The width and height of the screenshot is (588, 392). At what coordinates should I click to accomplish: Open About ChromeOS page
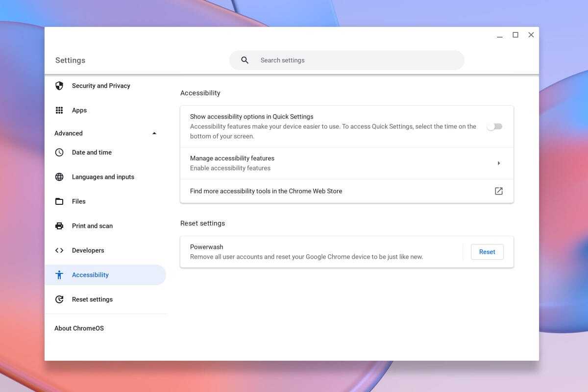coord(79,328)
